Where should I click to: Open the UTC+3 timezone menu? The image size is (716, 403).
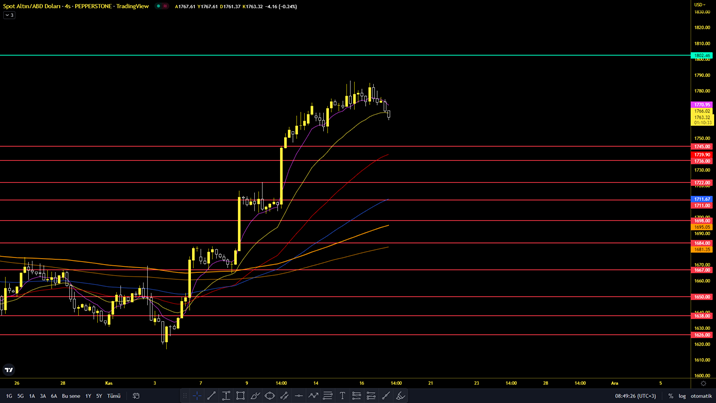click(636, 396)
